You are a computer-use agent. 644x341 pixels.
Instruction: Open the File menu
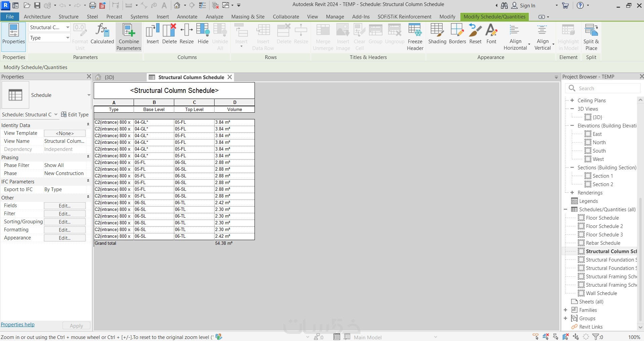10,17
